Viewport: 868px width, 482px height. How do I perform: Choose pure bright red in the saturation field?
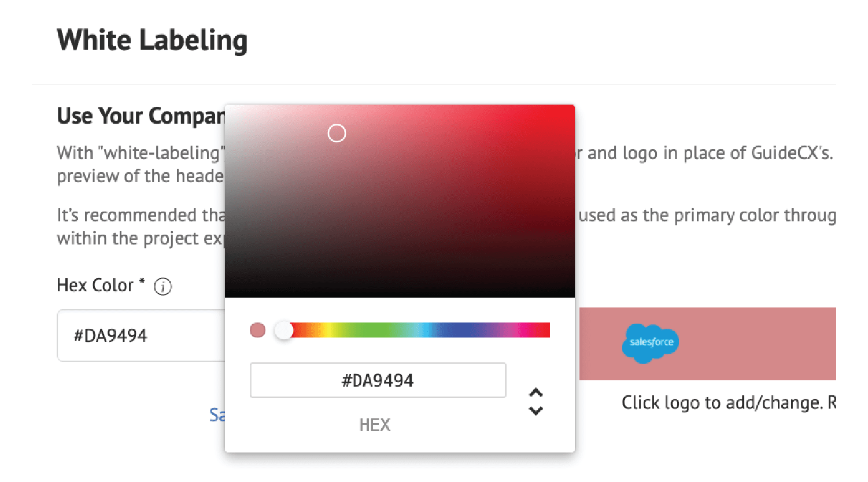571,108
